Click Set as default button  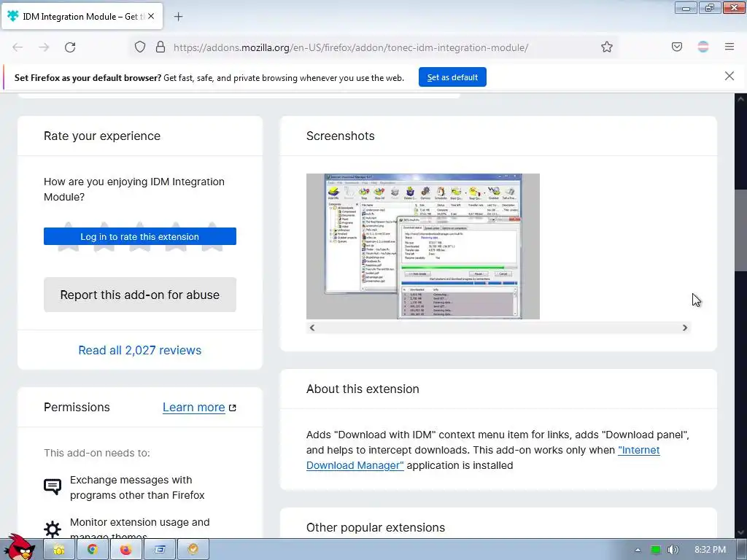click(x=452, y=77)
